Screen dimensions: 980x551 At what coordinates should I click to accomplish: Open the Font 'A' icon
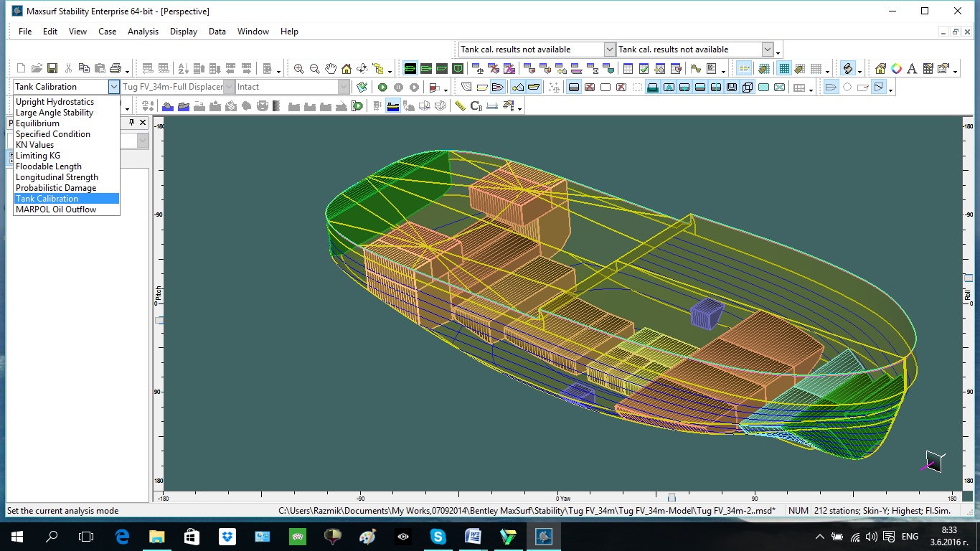(x=912, y=69)
